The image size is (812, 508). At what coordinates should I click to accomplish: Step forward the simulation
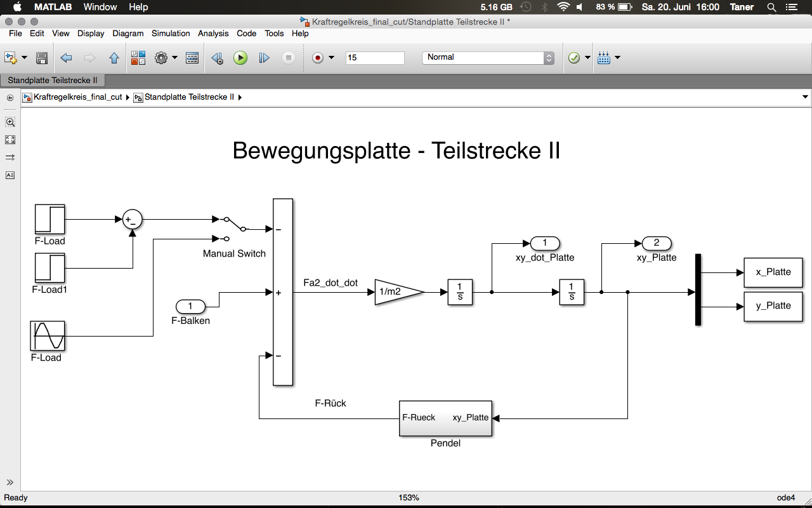click(x=264, y=58)
